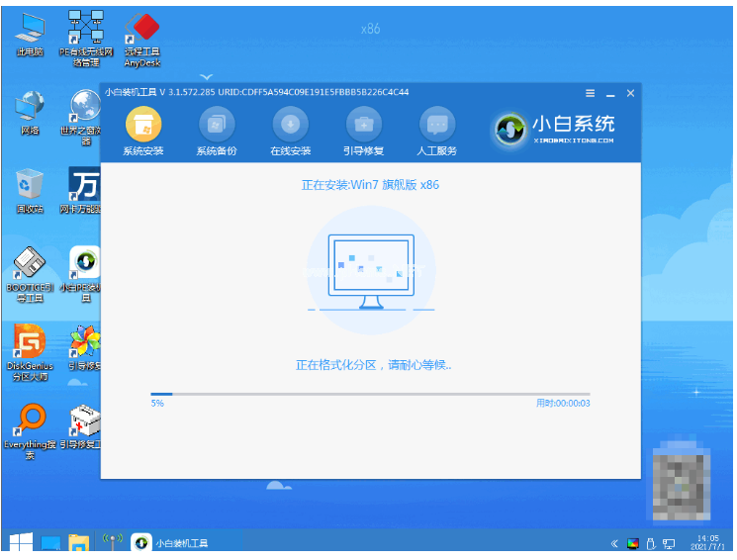Switch to 在线安装 (Online Install)
Viewport: 737px width, 560px height.
pyautogui.click(x=290, y=126)
